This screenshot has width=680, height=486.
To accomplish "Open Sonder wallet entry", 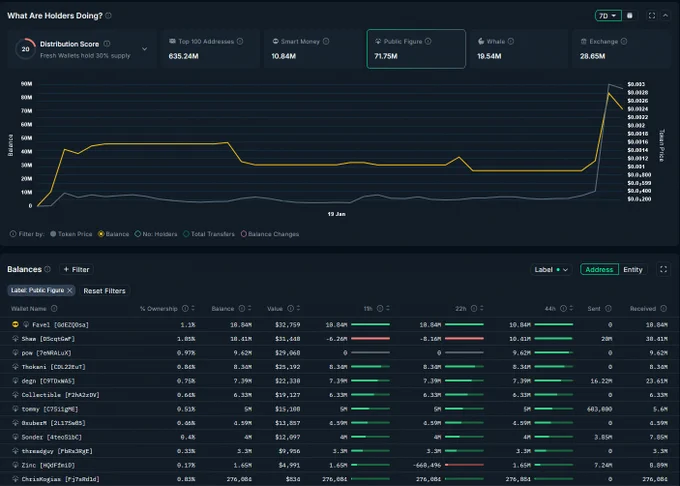I will coord(52,437).
